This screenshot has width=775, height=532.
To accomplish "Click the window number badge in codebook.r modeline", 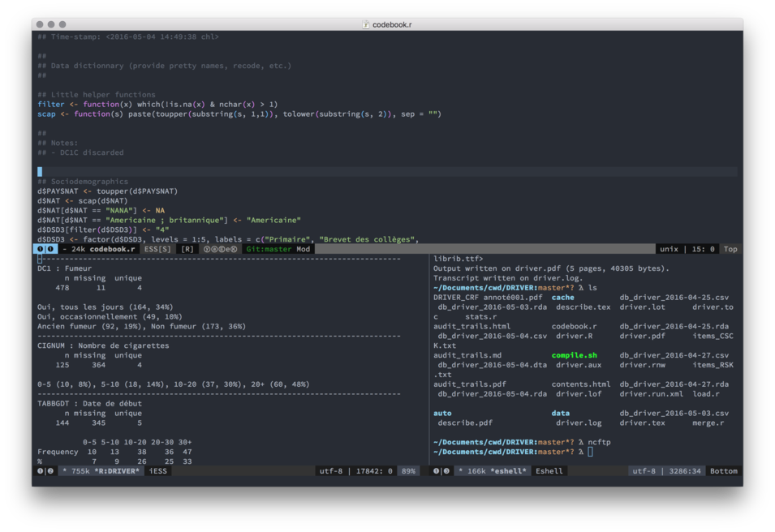I will pos(45,250).
